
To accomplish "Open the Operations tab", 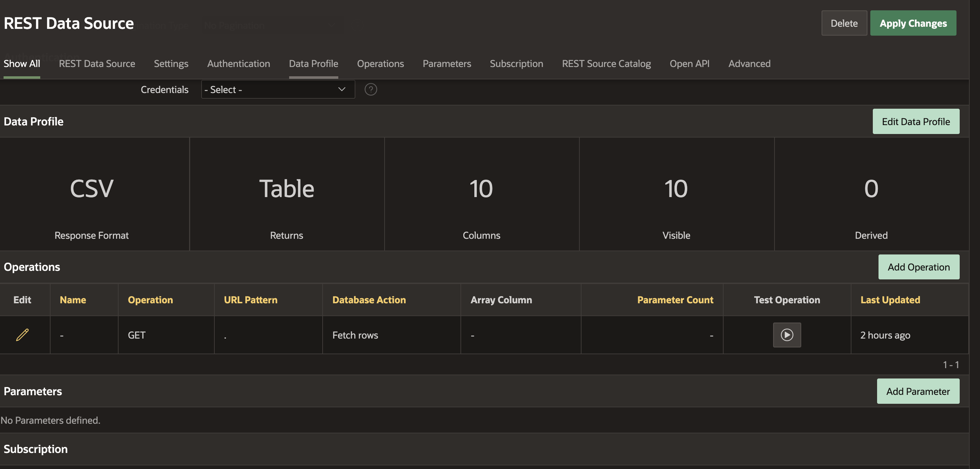I will (x=380, y=63).
